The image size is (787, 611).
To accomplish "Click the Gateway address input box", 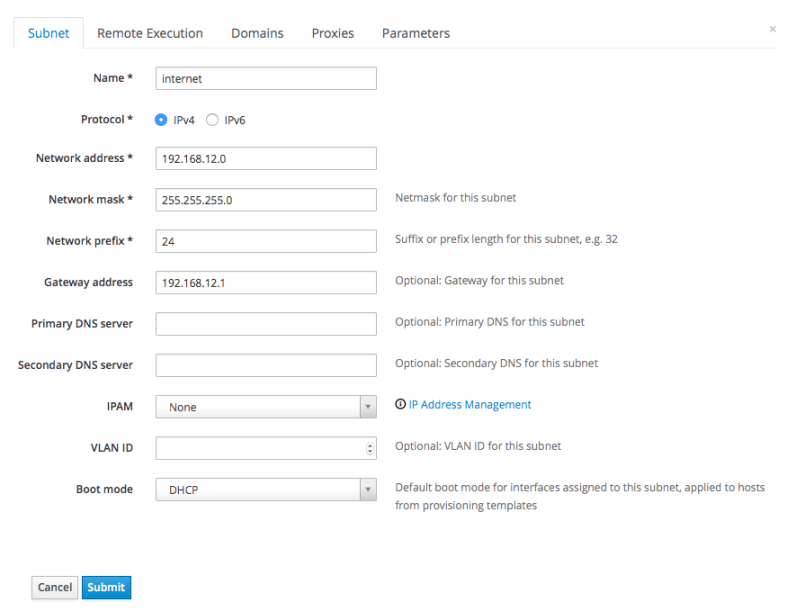I will [x=266, y=283].
